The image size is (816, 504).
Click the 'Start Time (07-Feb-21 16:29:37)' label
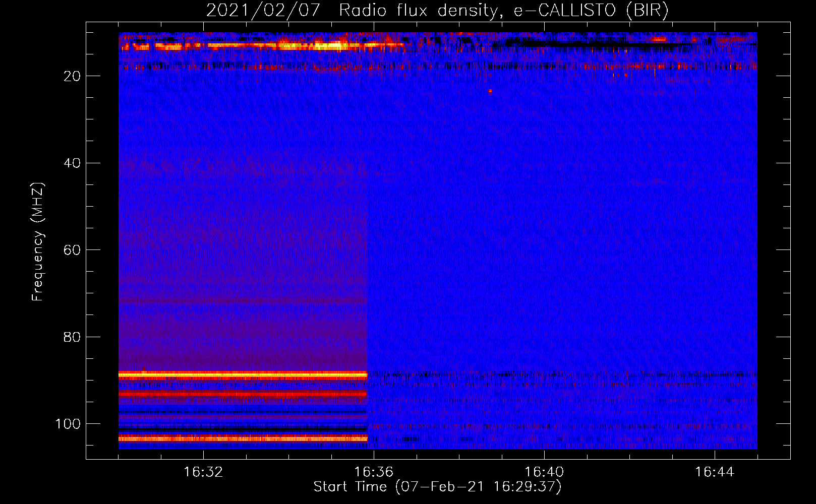pos(437,487)
